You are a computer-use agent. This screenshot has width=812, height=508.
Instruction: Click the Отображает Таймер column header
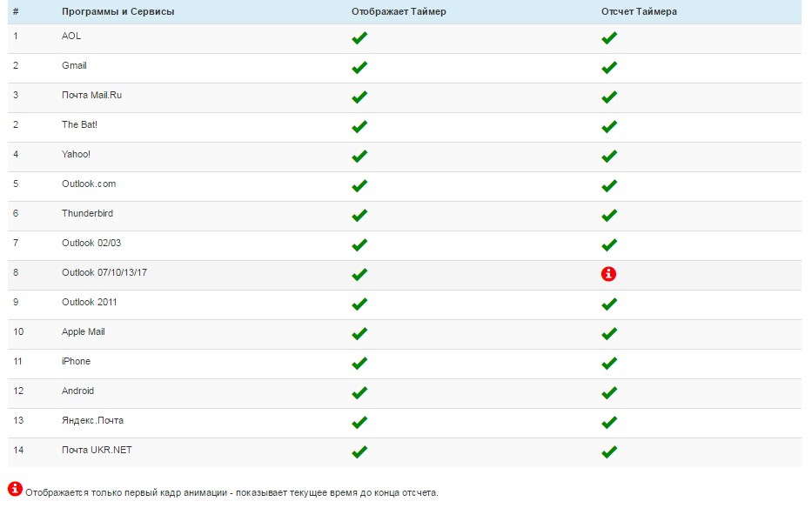point(399,11)
